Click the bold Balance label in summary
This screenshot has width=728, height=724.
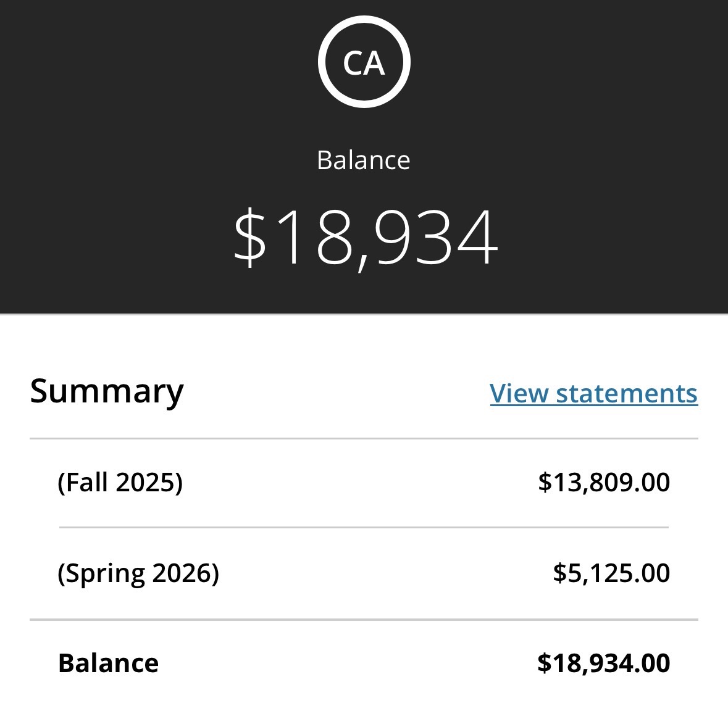coord(108,664)
